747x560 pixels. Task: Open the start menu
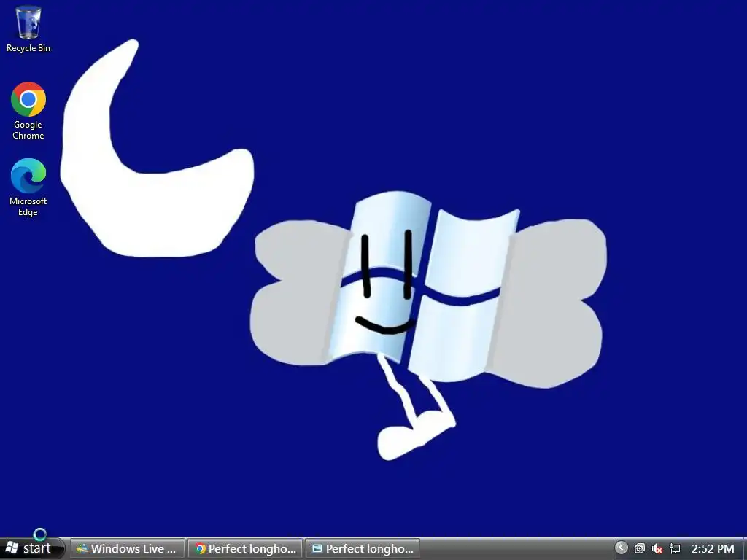pos(31,548)
